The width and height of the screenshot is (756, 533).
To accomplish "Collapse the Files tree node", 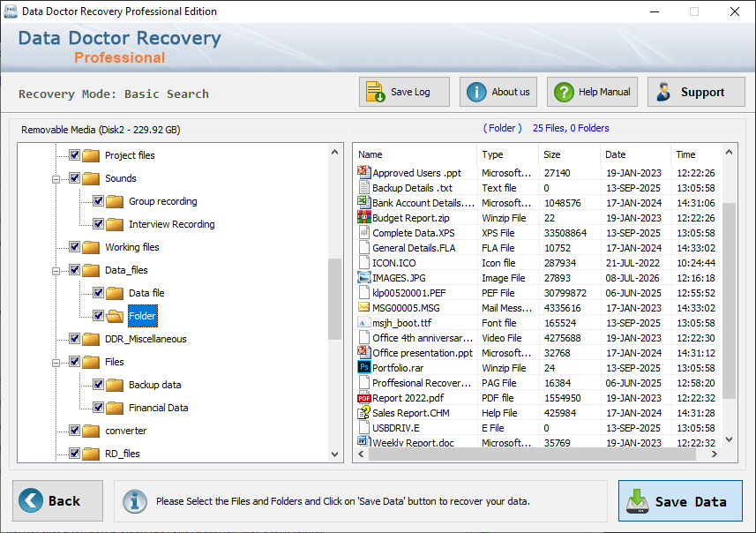I will [x=56, y=363].
